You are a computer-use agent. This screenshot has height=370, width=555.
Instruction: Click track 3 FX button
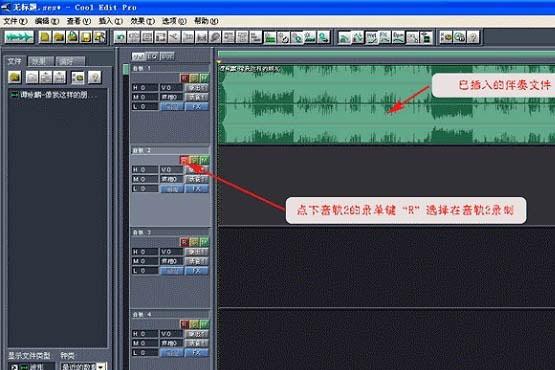[x=197, y=271]
